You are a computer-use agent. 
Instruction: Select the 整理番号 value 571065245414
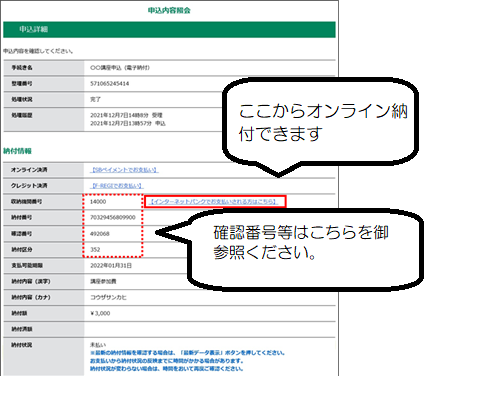pyautogui.click(x=110, y=84)
